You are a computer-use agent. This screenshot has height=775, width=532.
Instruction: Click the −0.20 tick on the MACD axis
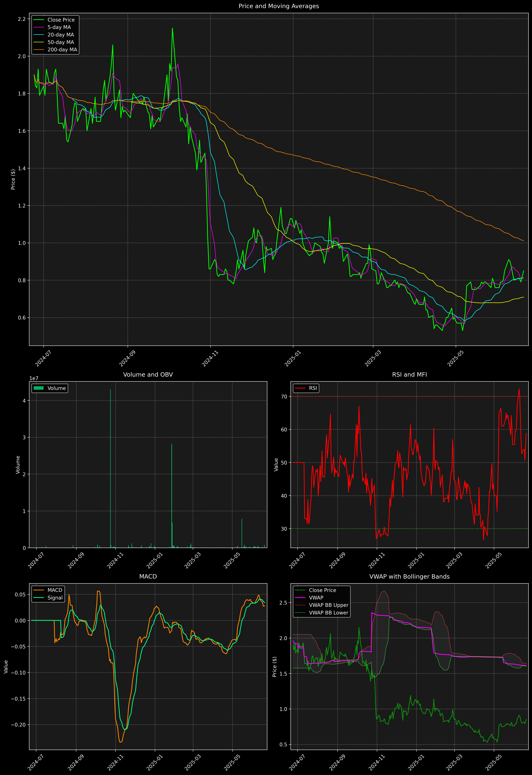tap(18, 725)
